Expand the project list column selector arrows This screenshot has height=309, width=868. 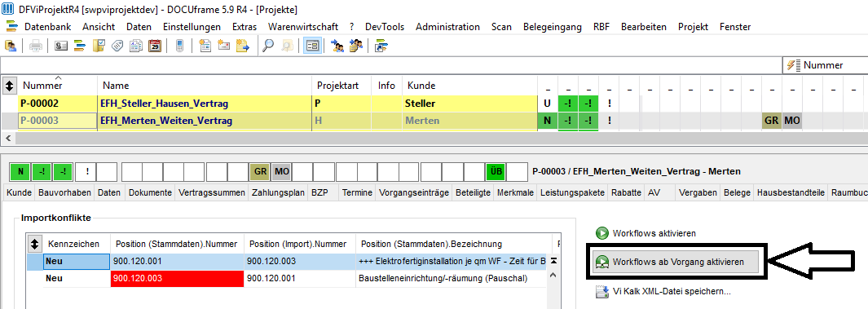10,86
